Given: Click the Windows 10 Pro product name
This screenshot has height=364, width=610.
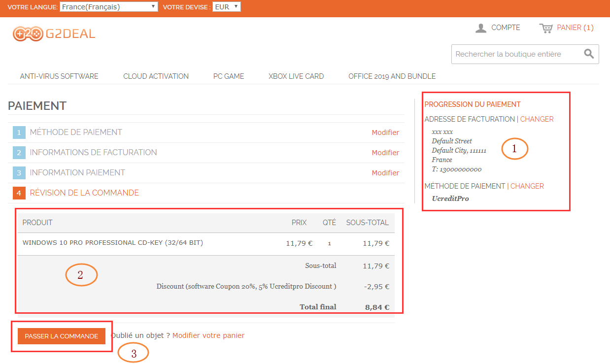Looking at the screenshot, I should (x=113, y=243).
